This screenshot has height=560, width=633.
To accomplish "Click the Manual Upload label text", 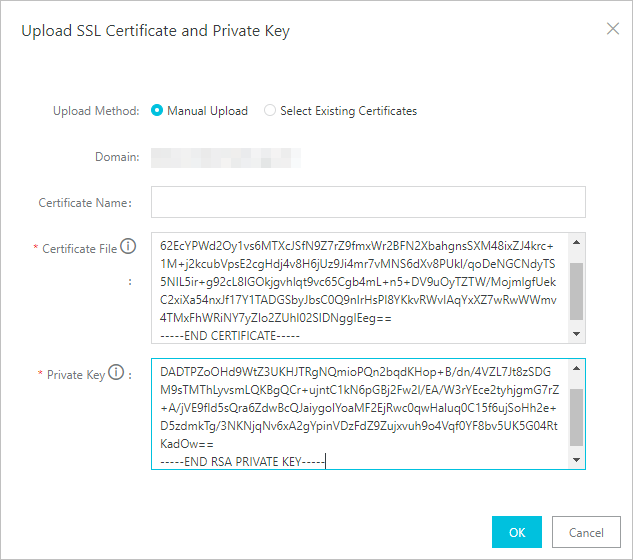I will pos(208,111).
